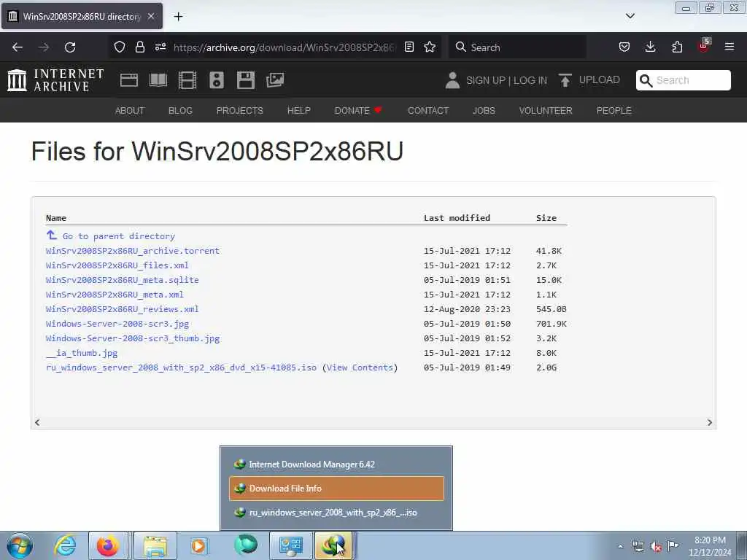
Task: Open the JOBS nav item
Action: click(x=484, y=111)
